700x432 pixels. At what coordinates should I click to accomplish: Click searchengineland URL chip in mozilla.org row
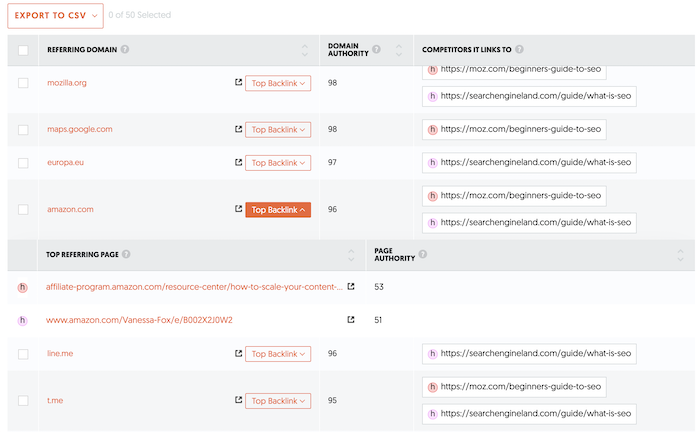pyautogui.click(x=529, y=96)
